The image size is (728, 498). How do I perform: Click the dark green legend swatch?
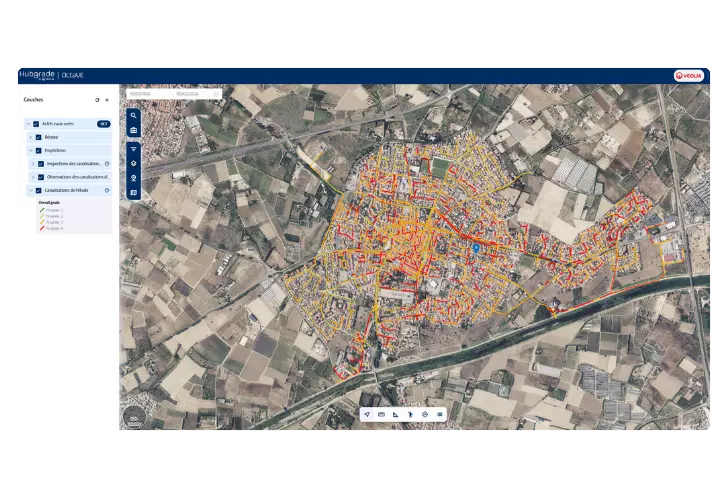click(x=42, y=210)
